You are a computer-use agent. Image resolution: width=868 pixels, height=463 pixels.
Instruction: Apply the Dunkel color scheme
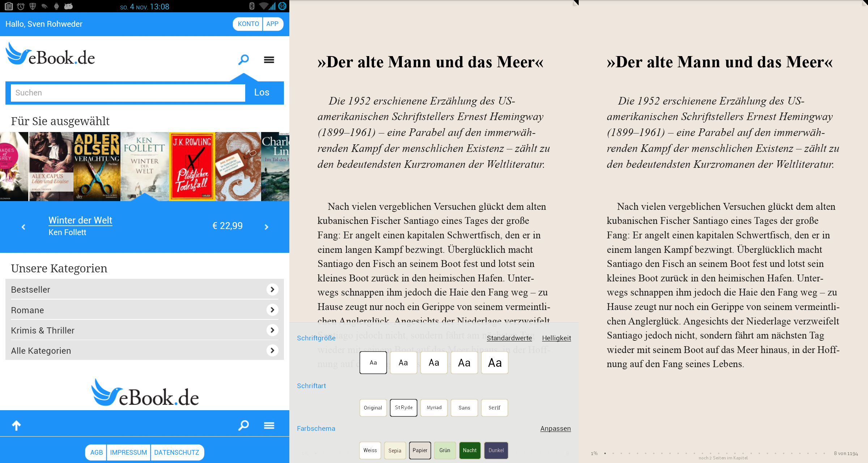(x=496, y=450)
